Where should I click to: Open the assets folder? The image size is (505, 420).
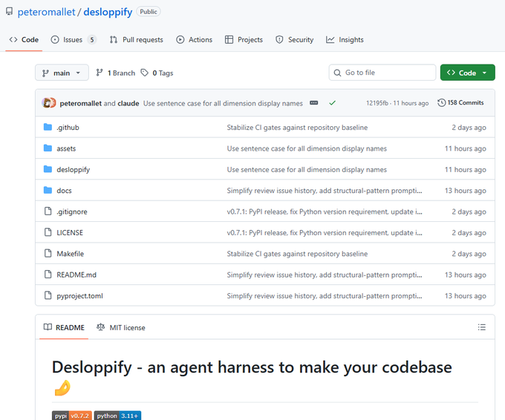click(x=66, y=148)
